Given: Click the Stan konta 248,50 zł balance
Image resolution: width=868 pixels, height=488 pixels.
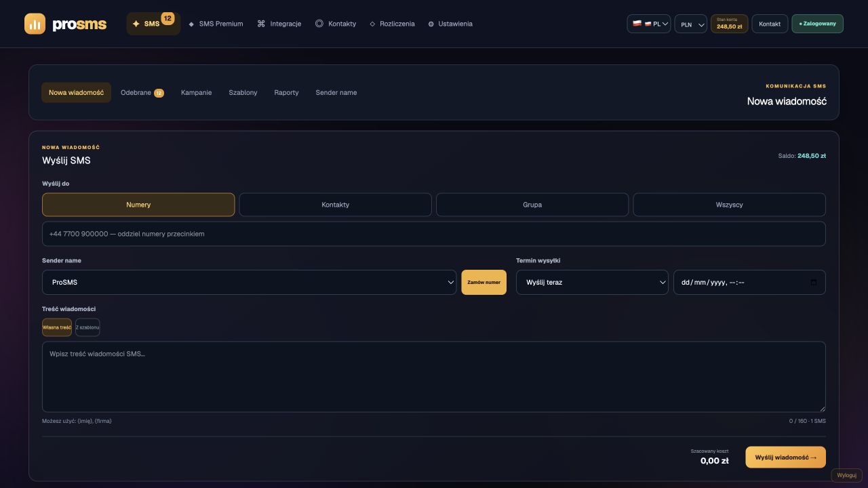Looking at the screenshot, I should (730, 24).
